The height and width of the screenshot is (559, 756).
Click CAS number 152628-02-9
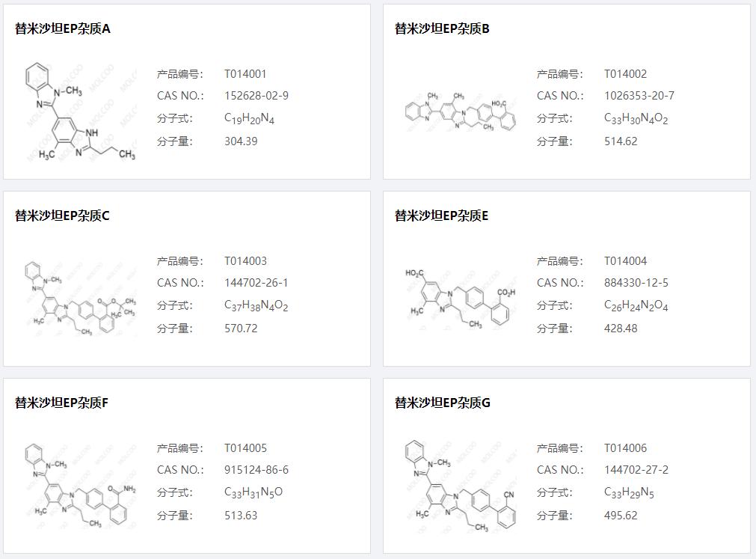click(256, 96)
